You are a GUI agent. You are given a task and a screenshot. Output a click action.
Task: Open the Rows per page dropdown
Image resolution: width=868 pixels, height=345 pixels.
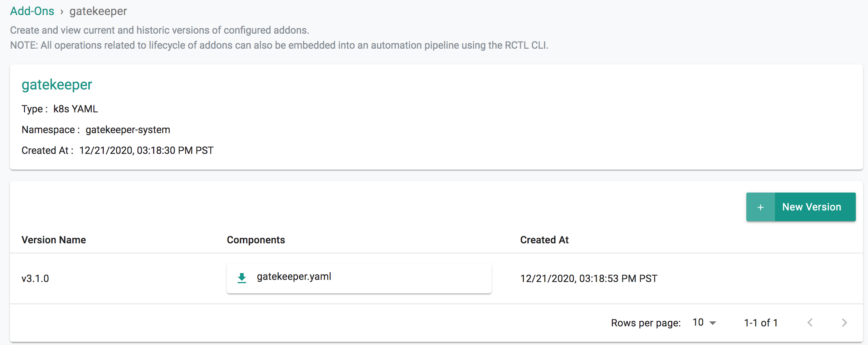click(x=704, y=322)
